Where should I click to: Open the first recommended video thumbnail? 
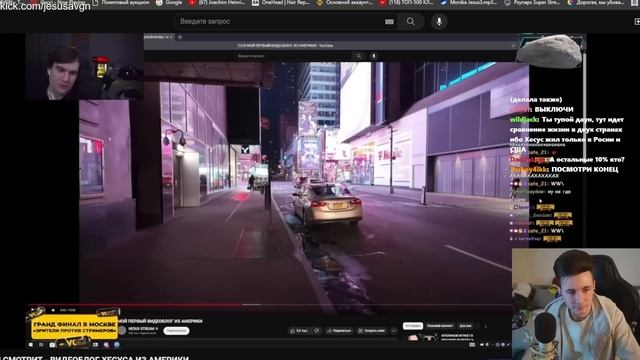420,337
